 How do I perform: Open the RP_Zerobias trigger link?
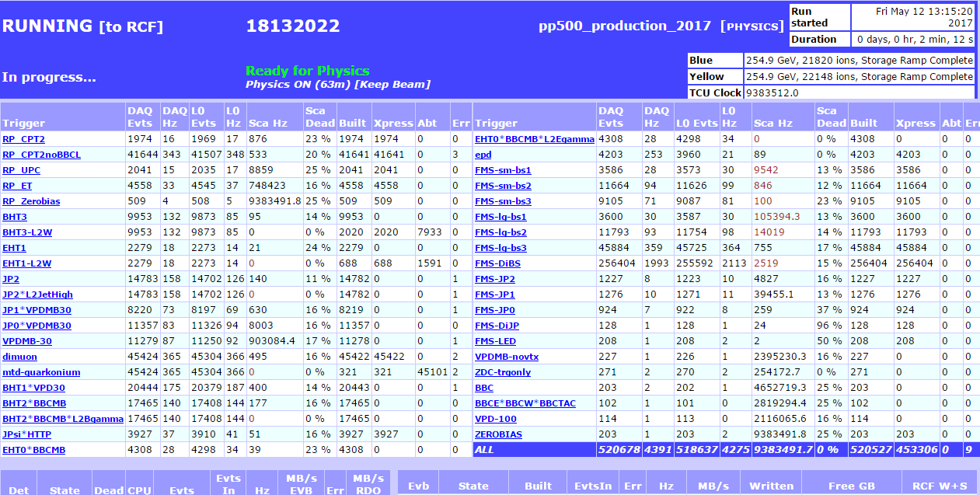click(x=31, y=201)
